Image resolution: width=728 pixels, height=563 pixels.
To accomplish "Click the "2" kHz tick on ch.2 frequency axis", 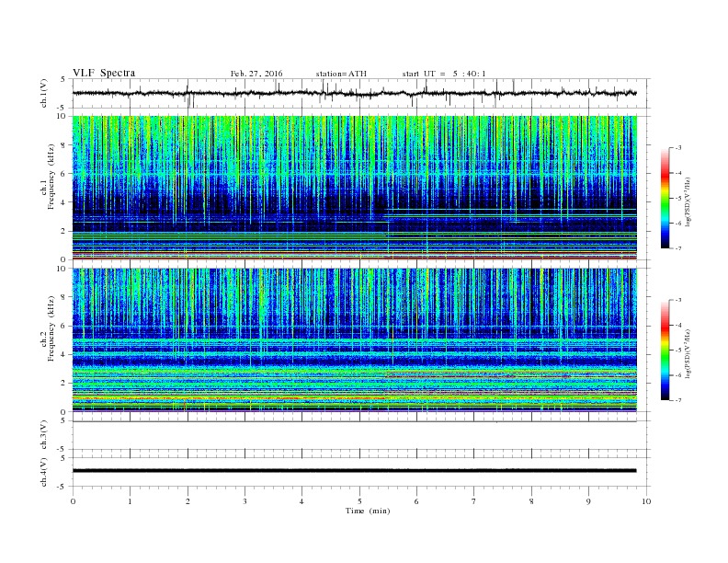I will [x=64, y=383].
